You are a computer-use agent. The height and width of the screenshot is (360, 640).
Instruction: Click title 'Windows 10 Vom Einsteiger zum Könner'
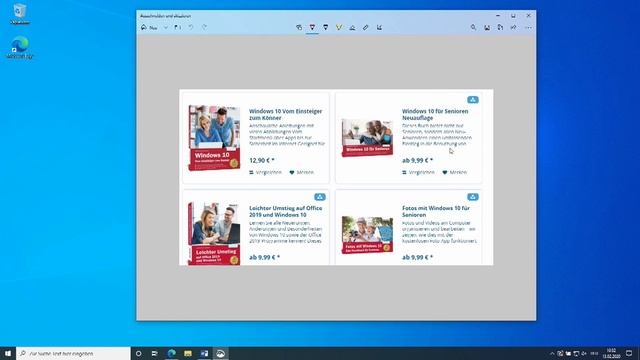pyautogui.click(x=285, y=114)
